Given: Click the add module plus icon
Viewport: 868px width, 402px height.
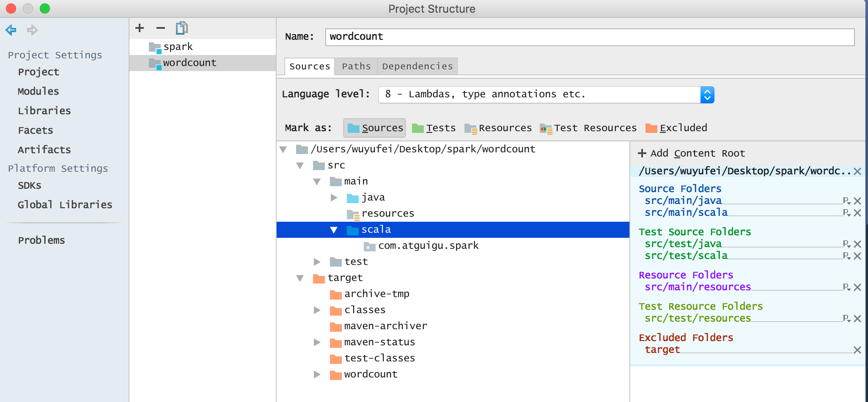Looking at the screenshot, I should tap(140, 28).
